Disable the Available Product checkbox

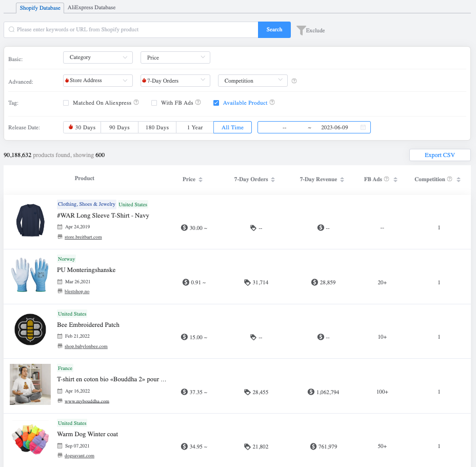coord(216,103)
